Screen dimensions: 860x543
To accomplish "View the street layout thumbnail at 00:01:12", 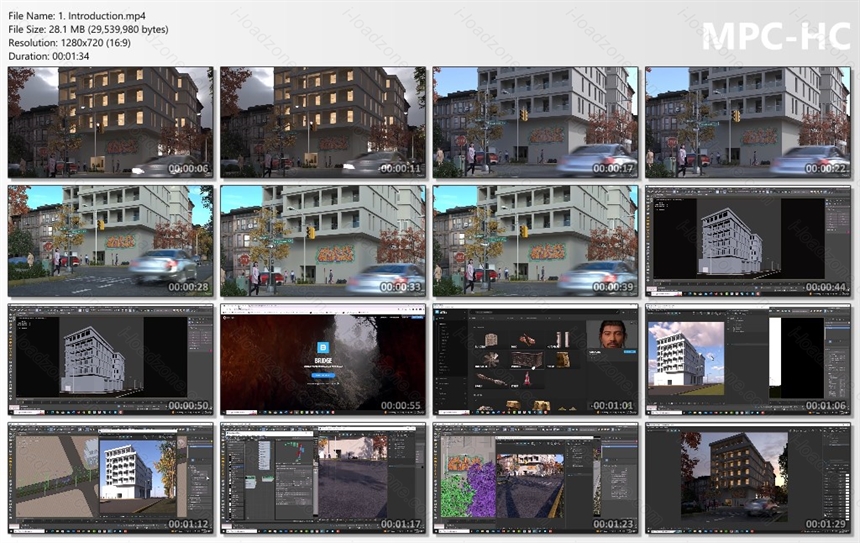I will click(111, 478).
